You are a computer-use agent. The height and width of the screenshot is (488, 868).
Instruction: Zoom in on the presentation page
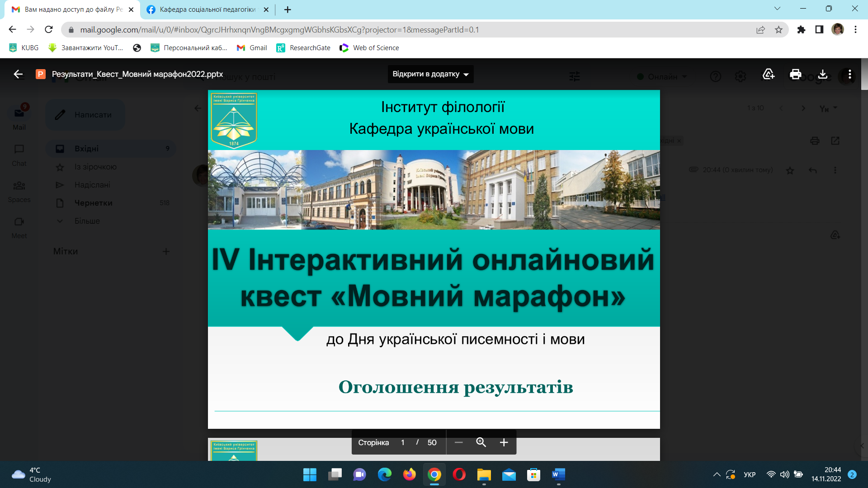504,442
